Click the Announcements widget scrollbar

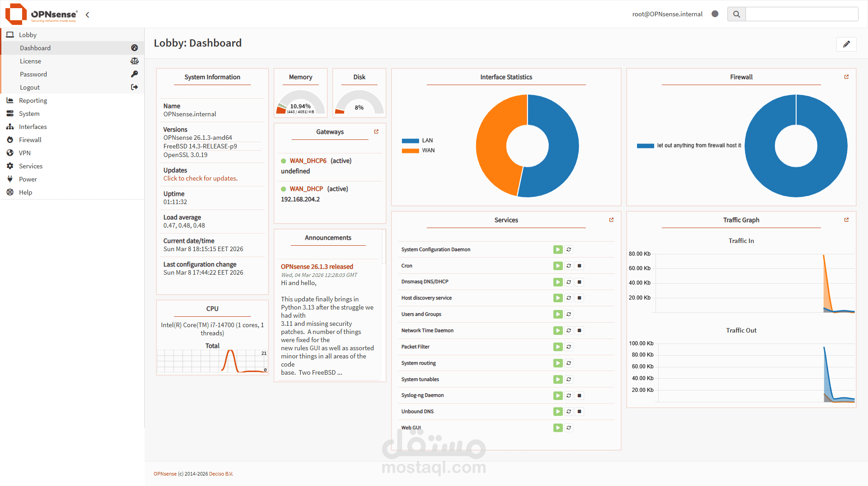(x=384, y=247)
